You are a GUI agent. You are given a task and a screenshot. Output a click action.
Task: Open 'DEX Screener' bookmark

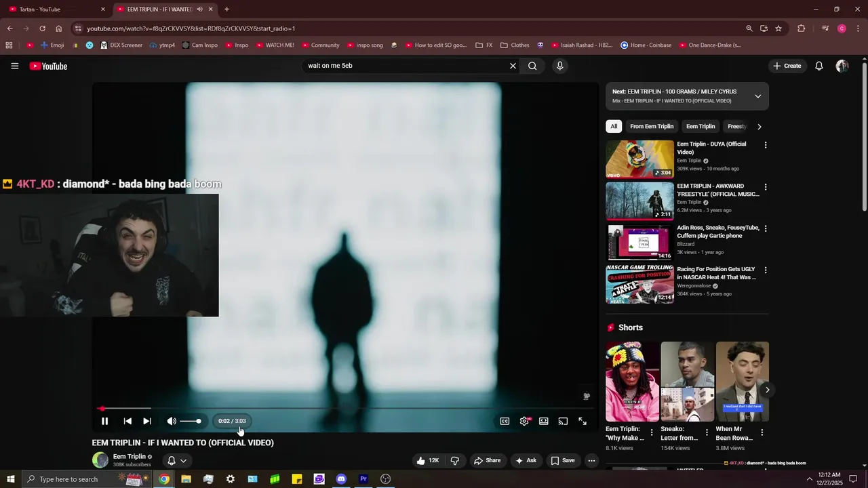tap(121, 45)
